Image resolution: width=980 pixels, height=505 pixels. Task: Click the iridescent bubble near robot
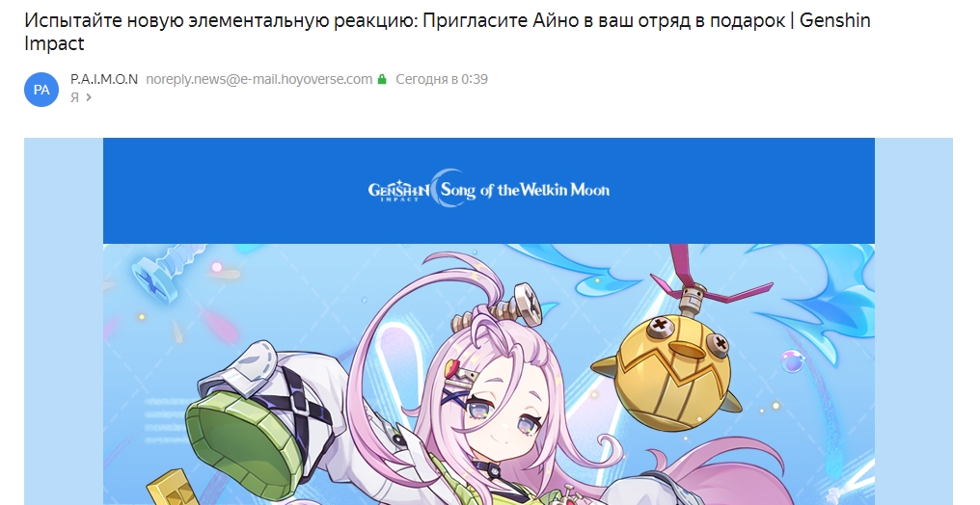point(791,360)
